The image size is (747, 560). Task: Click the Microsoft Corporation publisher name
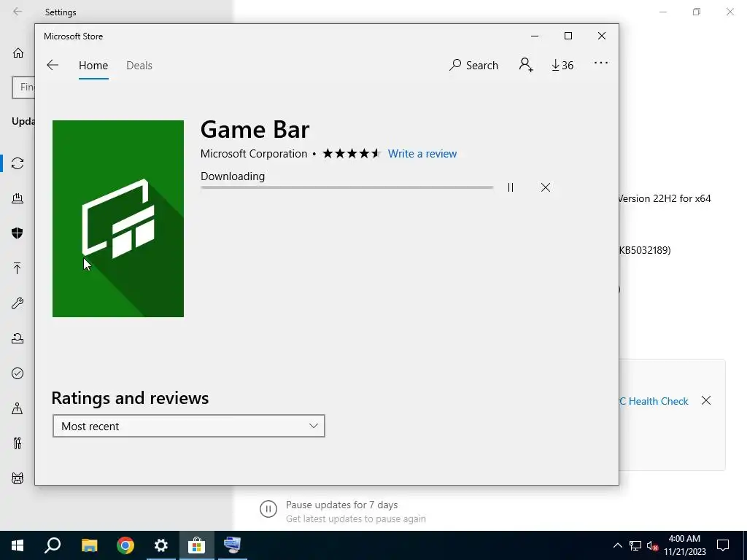254,154
